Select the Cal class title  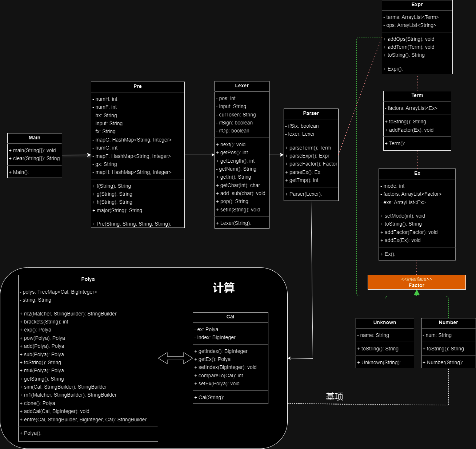click(231, 317)
